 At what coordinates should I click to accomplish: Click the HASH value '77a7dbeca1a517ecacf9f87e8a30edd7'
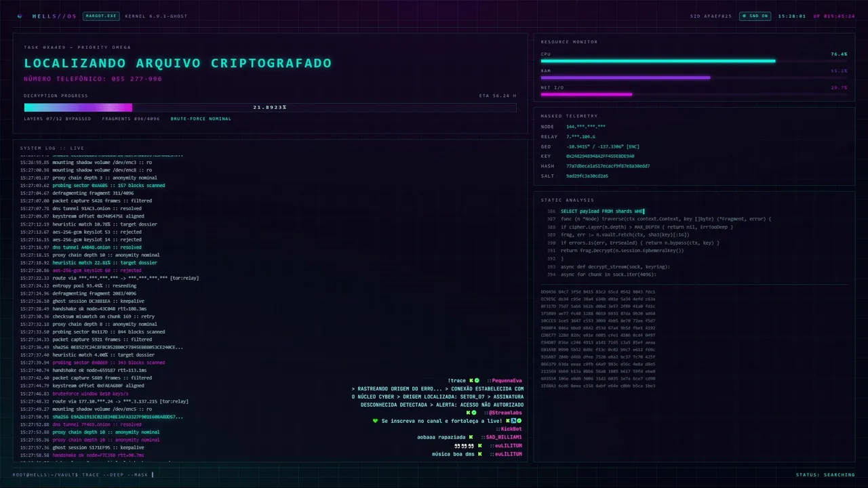pyautogui.click(x=608, y=166)
